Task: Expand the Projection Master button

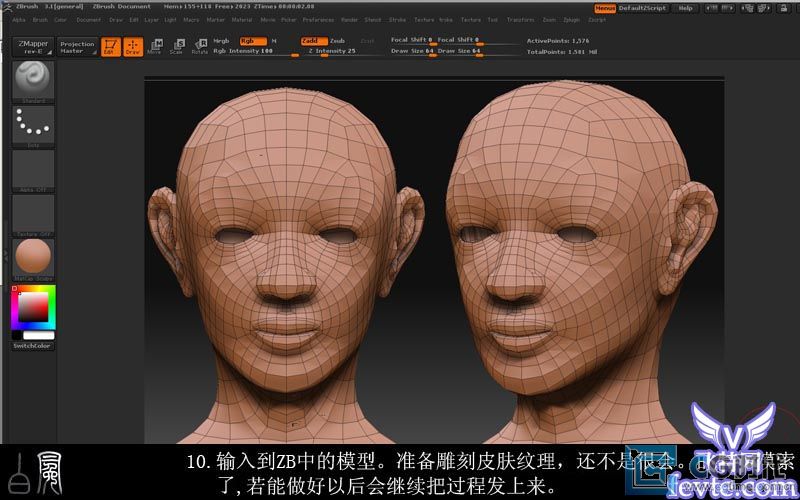Action: [x=77, y=47]
